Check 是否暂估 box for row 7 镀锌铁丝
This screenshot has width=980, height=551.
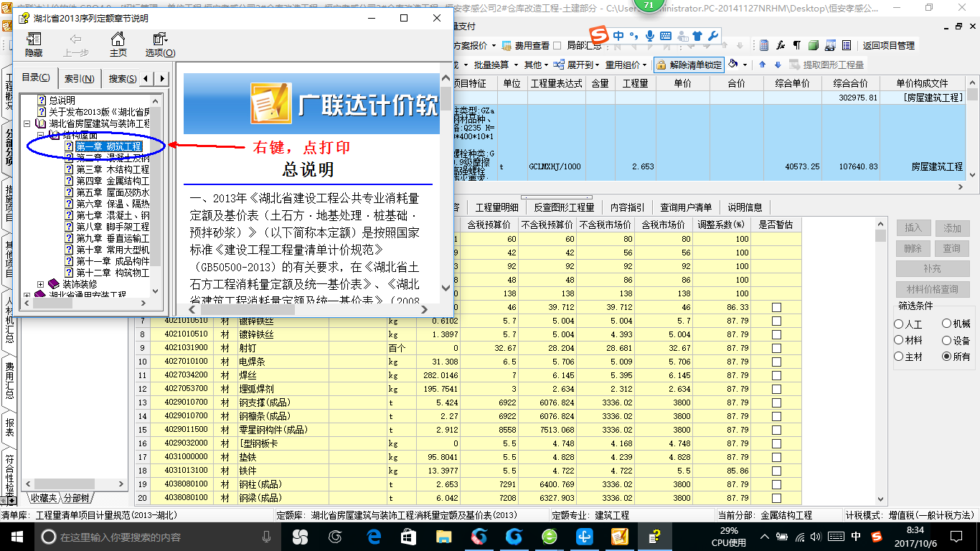(776, 321)
